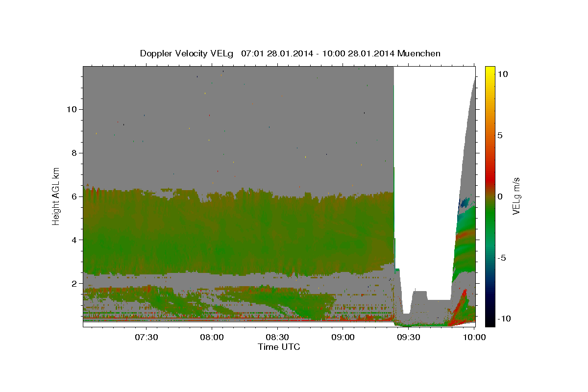This screenshot has width=588, height=392.
Task: Click the height axis label '2'
Action: pyautogui.click(x=73, y=284)
